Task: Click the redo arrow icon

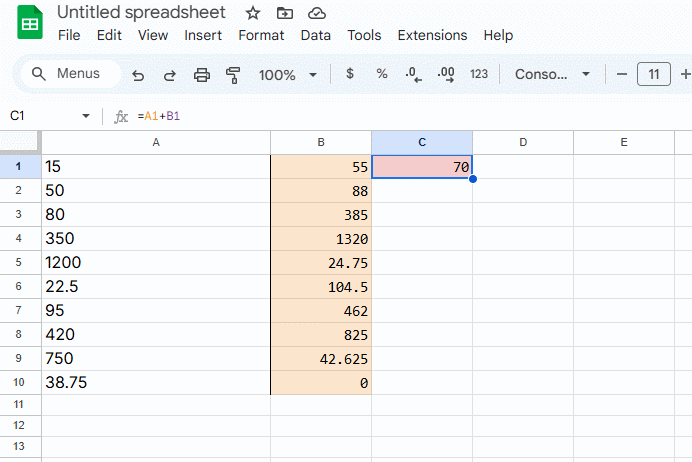Action: [x=169, y=75]
